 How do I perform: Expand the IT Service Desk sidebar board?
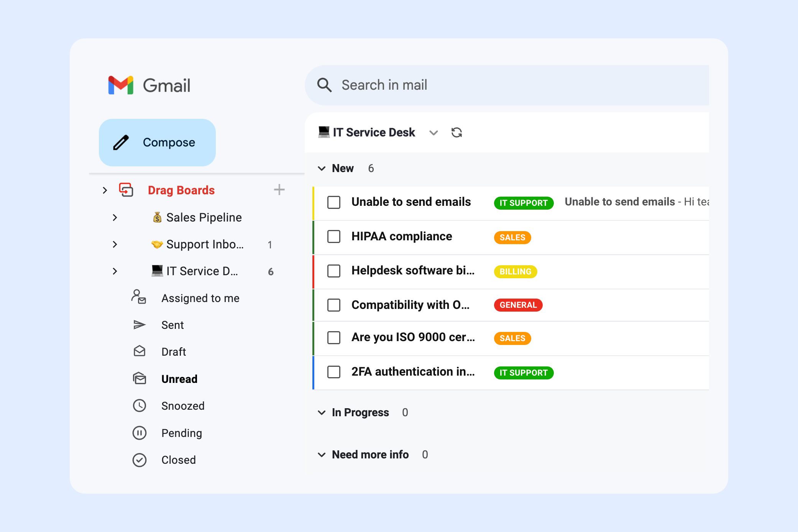[115, 271]
